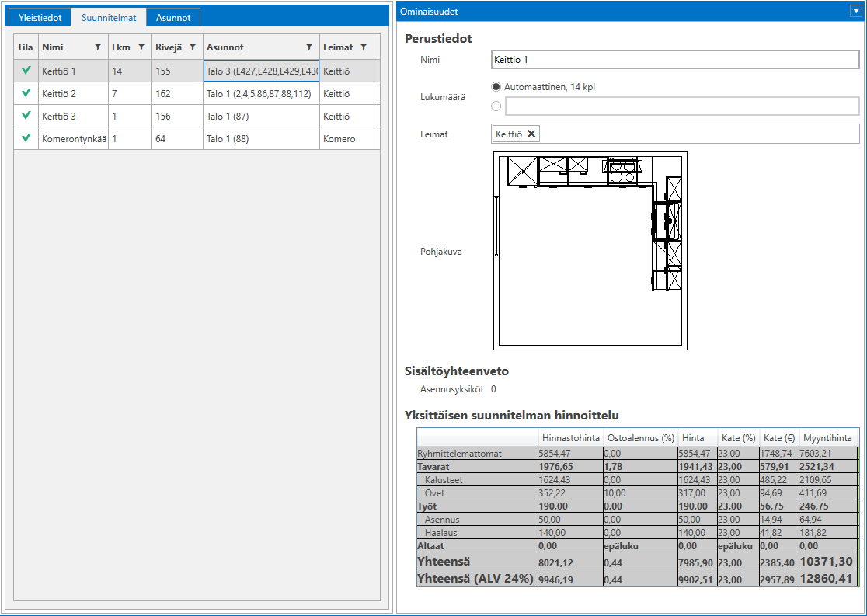Click the Työt margin value 56,75
Screen dimensions: 867x616
pos(772,506)
